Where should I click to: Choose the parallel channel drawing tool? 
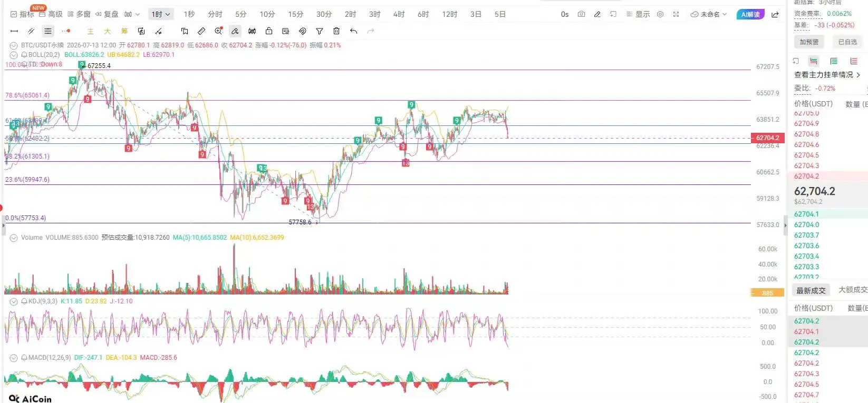[31, 31]
